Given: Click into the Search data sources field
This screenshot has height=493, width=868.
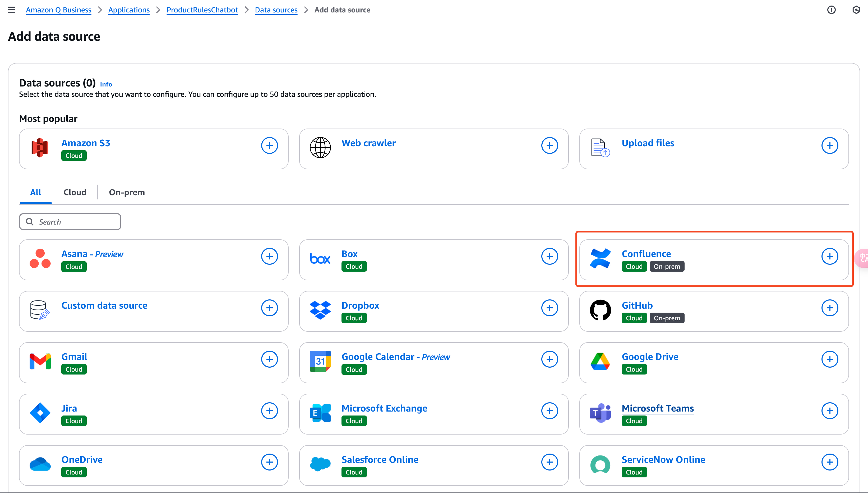Looking at the screenshot, I should (x=70, y=222).
